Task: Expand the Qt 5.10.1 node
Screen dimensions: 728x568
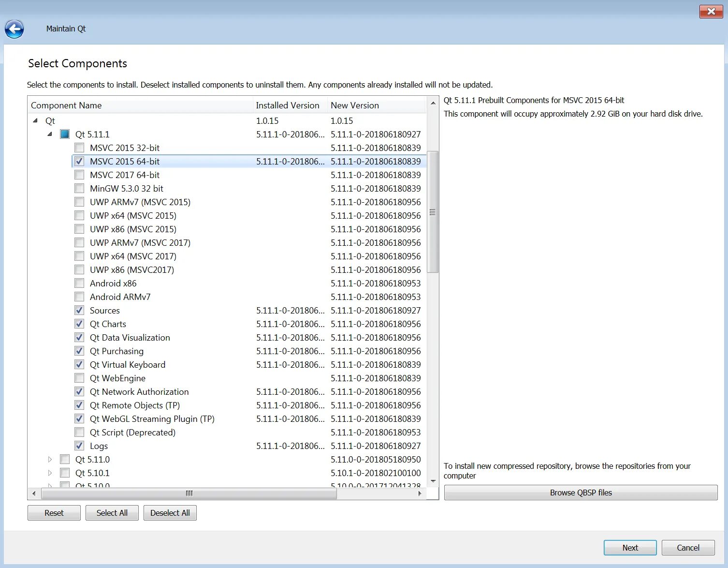Action: click(50, 473)
